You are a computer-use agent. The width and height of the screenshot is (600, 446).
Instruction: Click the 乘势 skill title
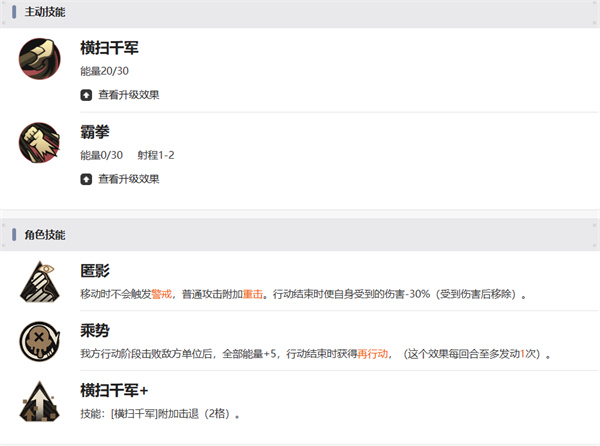pos(95,330)
